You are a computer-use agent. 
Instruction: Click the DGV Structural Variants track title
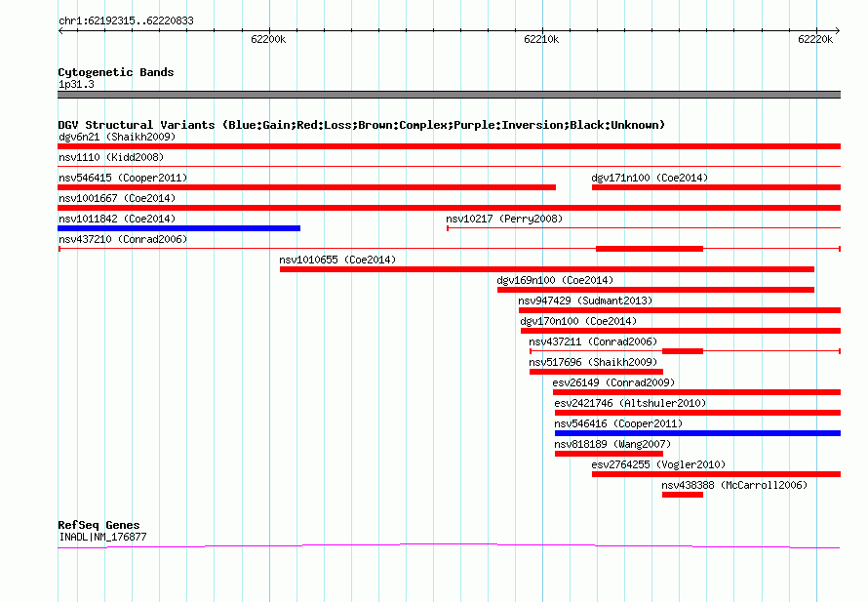361,125
